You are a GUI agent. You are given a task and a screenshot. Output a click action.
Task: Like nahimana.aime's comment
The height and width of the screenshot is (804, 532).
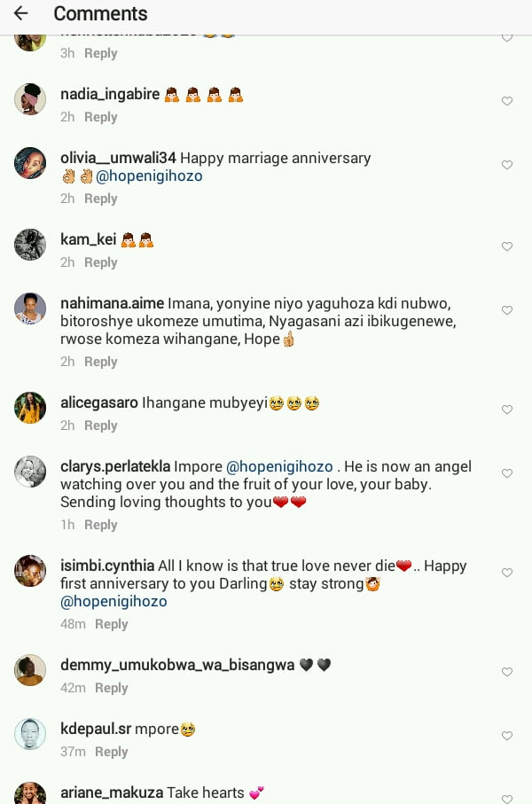[507, 310]
